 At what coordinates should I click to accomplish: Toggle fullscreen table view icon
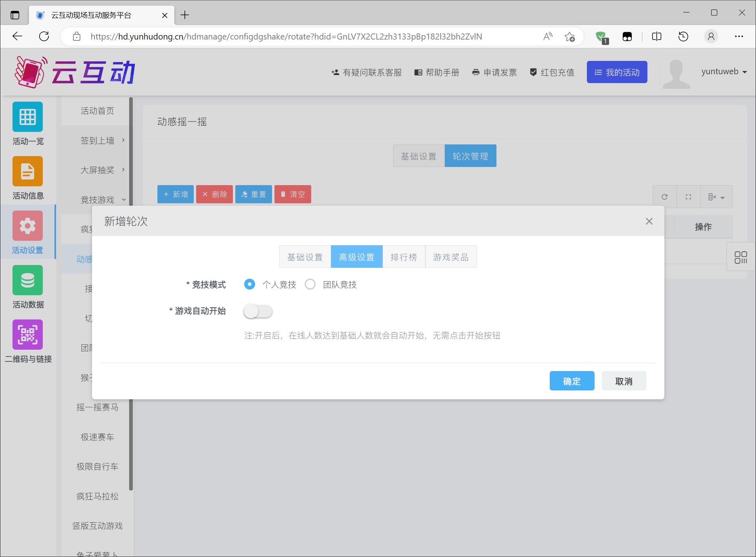click(x=688, y=197)
